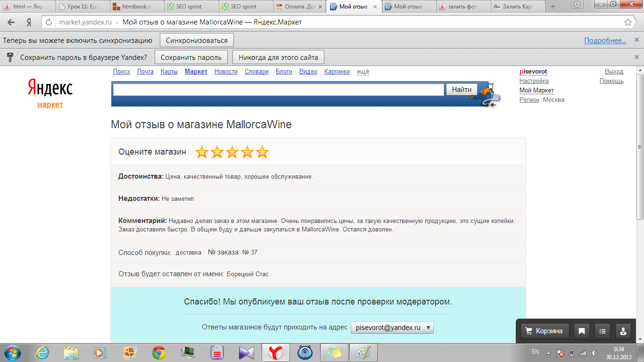Click the user profile icon in bottom widget
The height and width of the screenshot is (362, 644).
click(623, 331)
